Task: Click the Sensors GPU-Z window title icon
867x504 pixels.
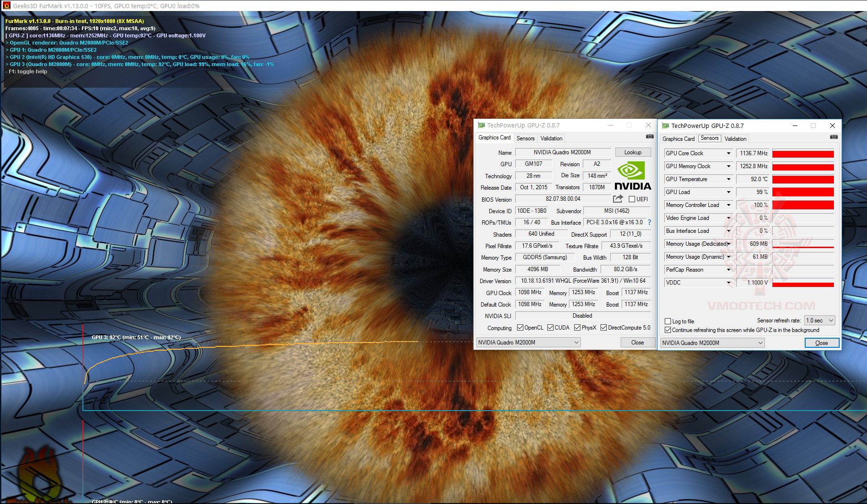Action: point(665,126)
